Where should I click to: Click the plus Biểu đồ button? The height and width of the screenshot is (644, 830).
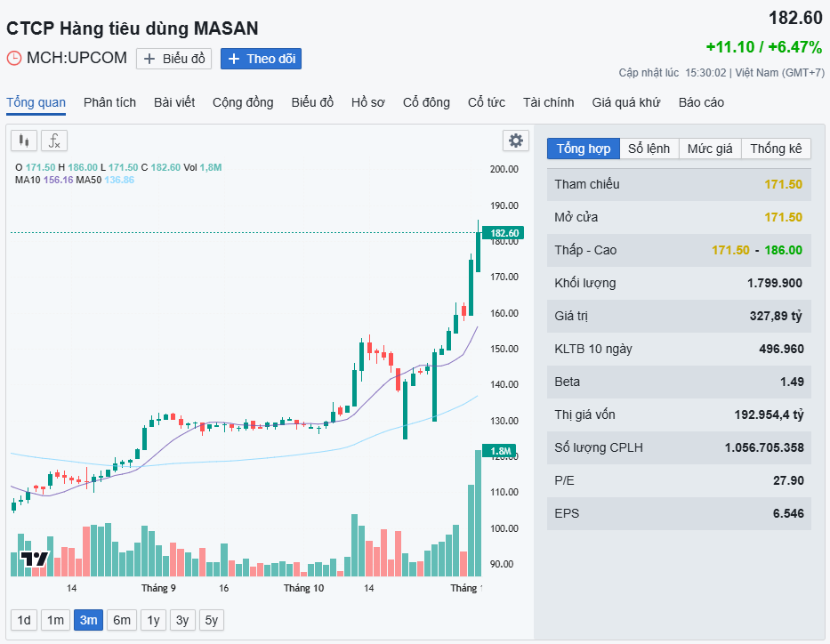[173, 59]
